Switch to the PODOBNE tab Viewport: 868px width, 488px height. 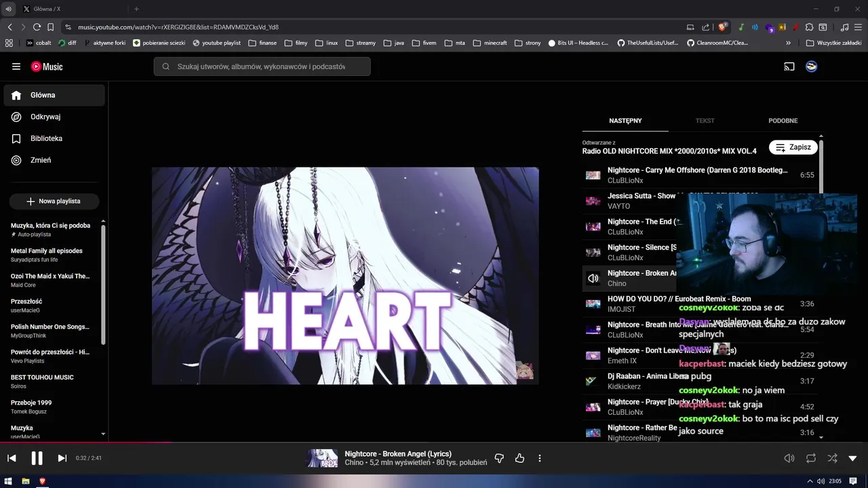(783, 121)
